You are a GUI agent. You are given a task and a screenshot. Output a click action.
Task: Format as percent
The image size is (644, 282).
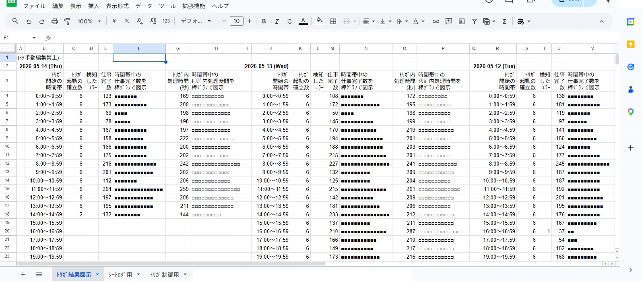pos(127,21)
